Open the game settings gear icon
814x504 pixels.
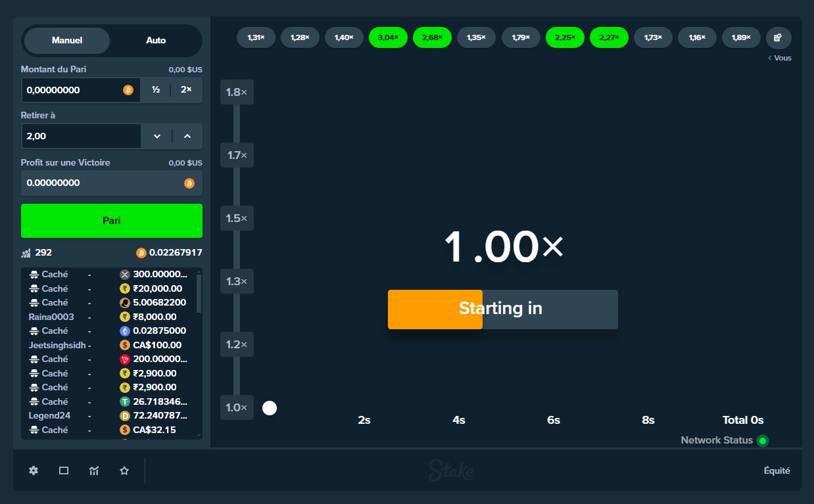click(34, 470)
